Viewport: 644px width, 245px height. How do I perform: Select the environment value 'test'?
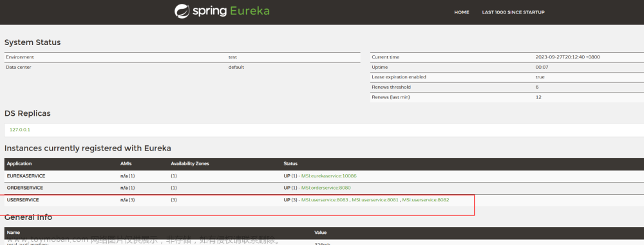(x=232, y=57)
